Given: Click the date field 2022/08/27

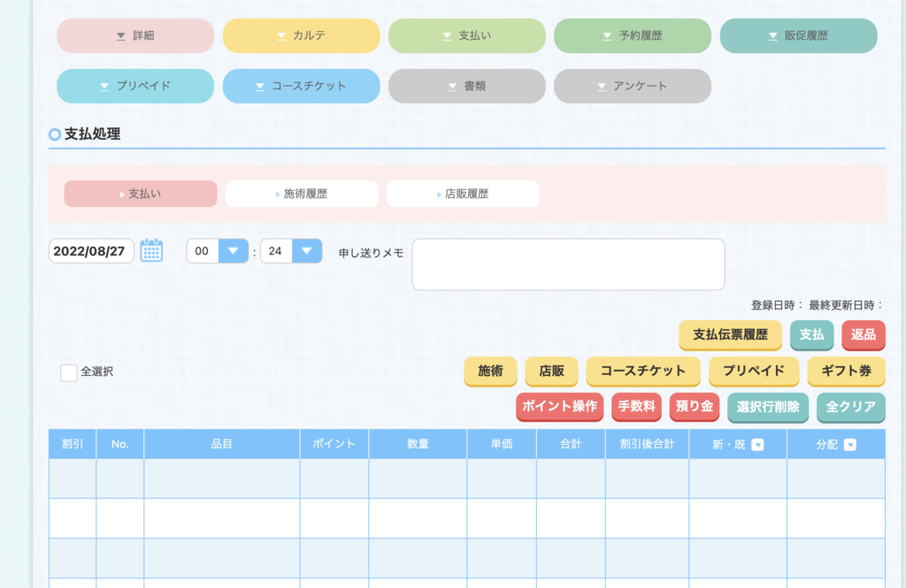Looking at the screenshot, I should click(91, 251).
